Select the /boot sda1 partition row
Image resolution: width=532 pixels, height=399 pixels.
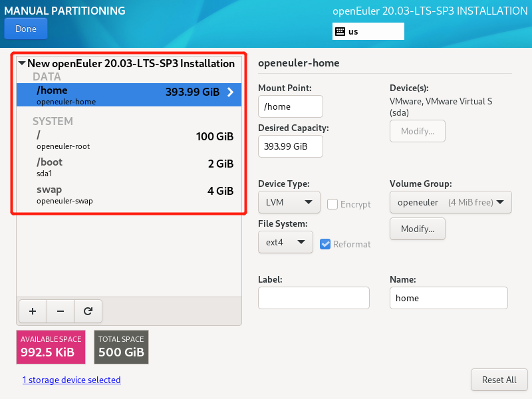click(x=129, y=168)
